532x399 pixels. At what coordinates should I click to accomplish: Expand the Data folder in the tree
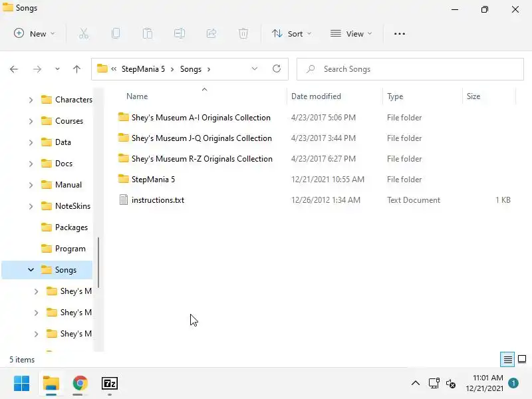tap(31, 142)
